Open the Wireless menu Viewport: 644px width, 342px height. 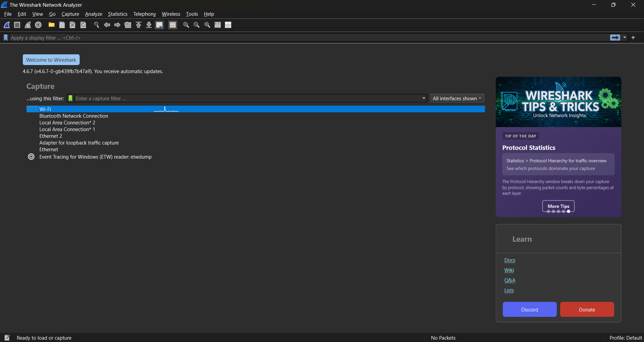(171, 14)
